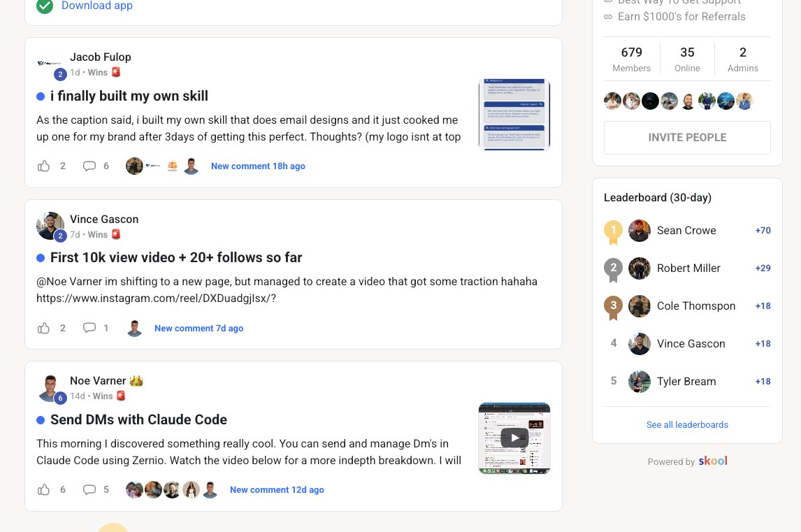The height and width of the screenshot is (532, 801).
Task: Click the 'Earn $1000's for Referrals' link
Action: point(681,16)
